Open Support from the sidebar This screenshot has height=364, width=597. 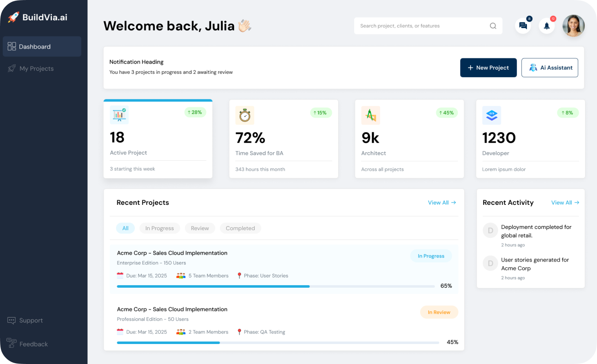(x=31, y=320)
